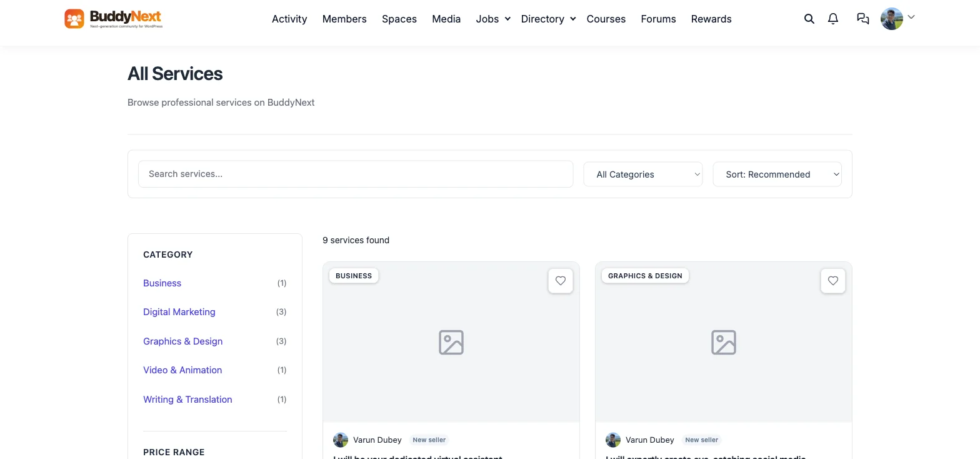980x459 pixels.
Task: Click New seller badge on Business card
Action: [x=429, y=440]
